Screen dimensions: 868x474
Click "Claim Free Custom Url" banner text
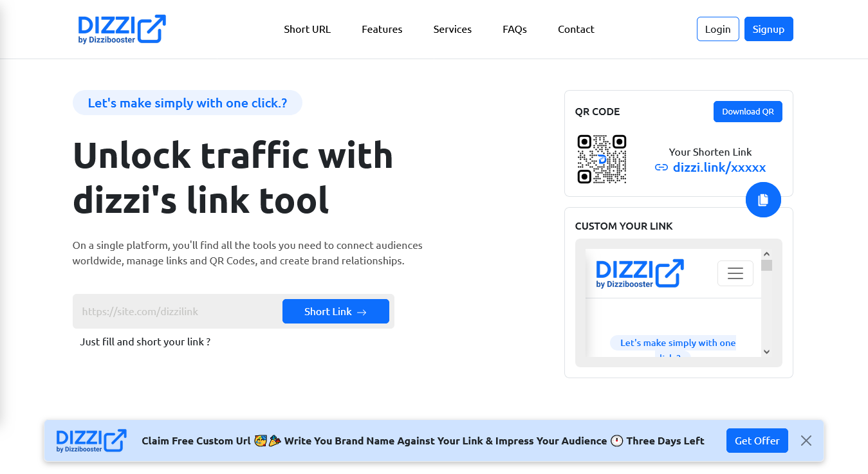point(196,441)
